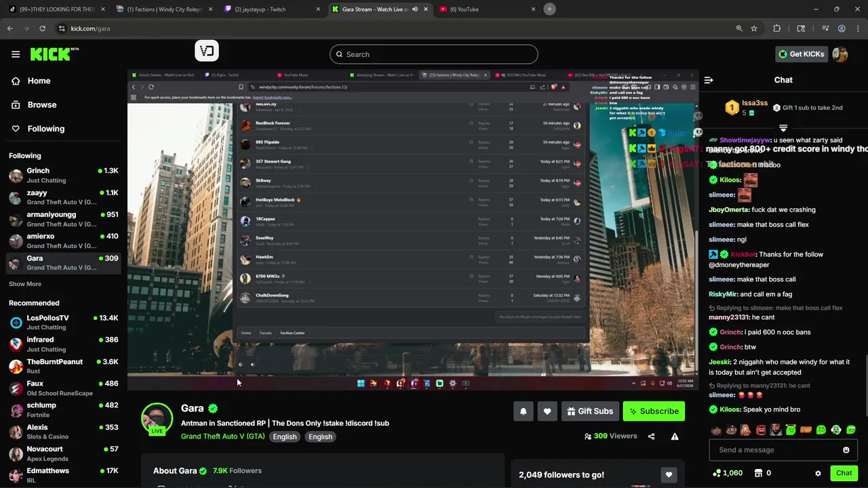Viewport: 868px width, 488px height.
Task: Reload the page
Action: [x=43, y=28]
